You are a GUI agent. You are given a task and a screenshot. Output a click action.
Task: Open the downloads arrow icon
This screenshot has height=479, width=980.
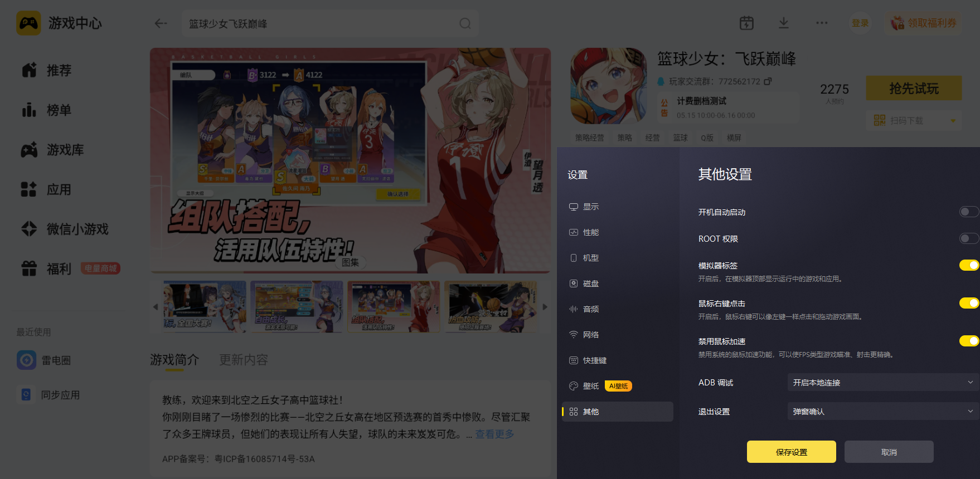point(784,23)
